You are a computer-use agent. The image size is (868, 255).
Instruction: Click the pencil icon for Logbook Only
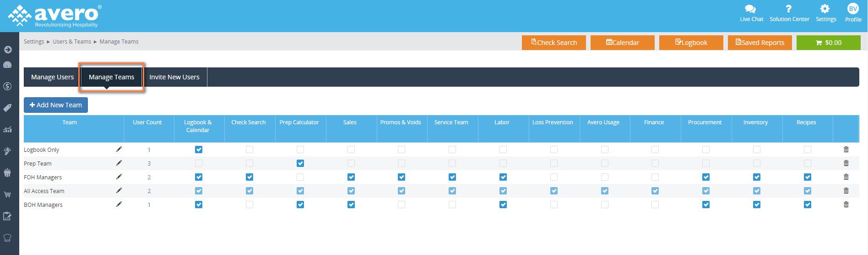click(x=119, y=150)
